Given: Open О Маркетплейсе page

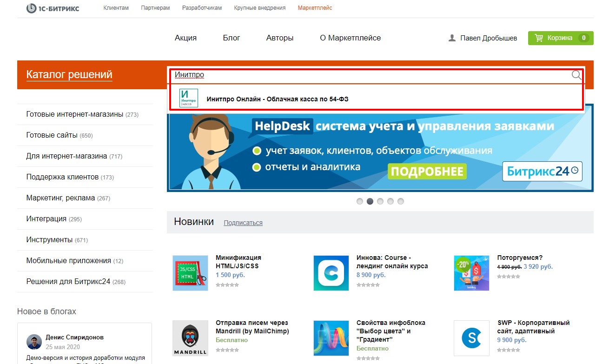Looking at the screenshot, I should point(350,38).
